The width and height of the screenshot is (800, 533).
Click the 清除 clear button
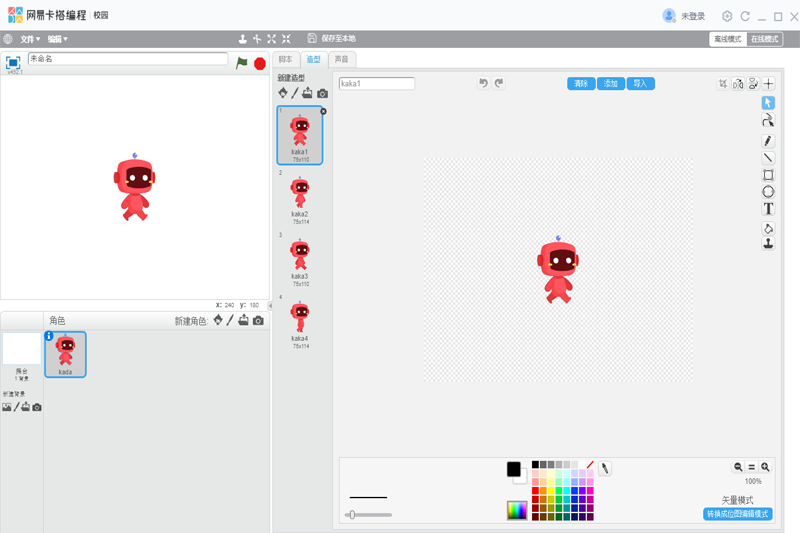point(581,84)
